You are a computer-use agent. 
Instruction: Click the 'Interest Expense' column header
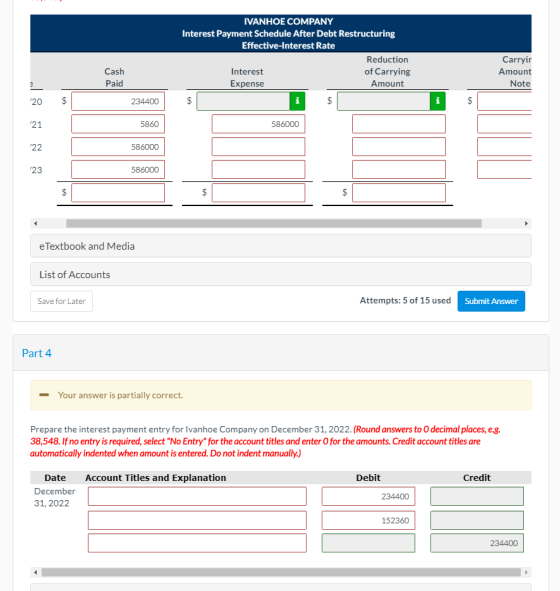click(247, 77)
